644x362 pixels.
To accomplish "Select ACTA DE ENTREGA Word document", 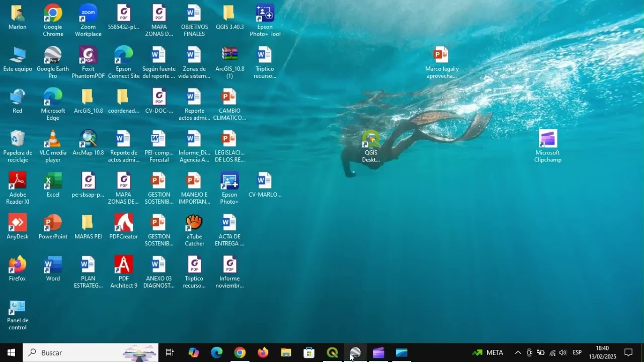I will tap(229, 230).
